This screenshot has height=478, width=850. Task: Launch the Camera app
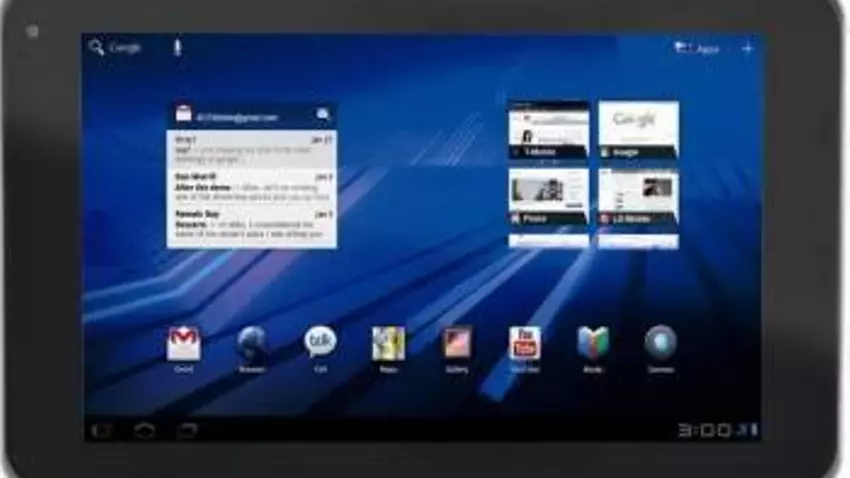(x=660, y=343)
